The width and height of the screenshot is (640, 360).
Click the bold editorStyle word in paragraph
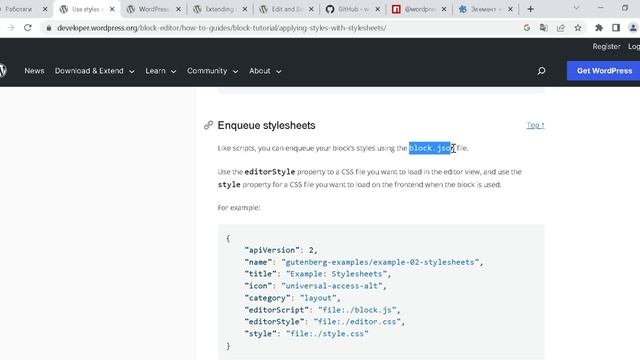(269, 172)
